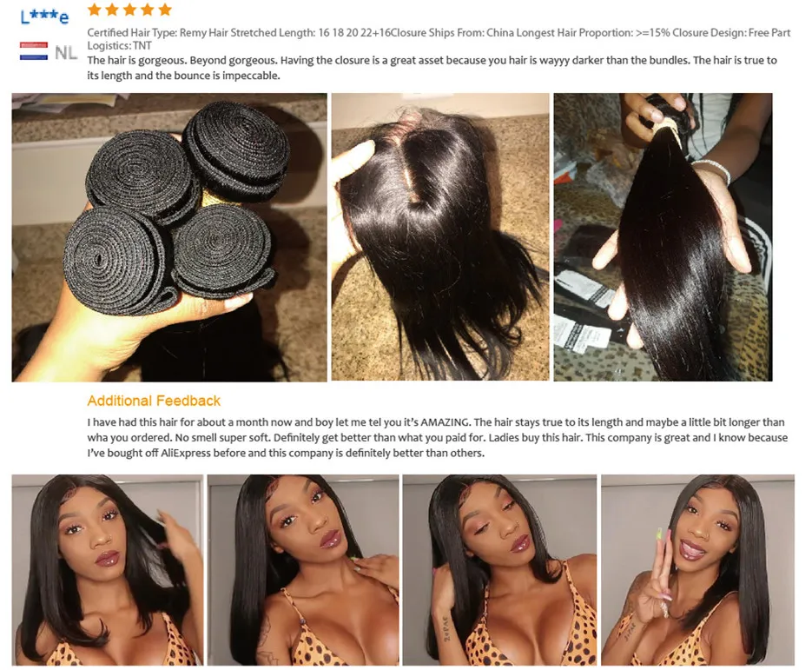Image resolution: width=812 pixels, height=670 pixels.
Task: Click the third orange rating star
Action: tap(129, 10)
